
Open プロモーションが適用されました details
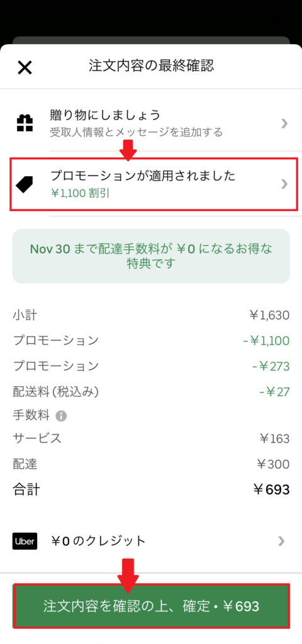[x=154, y=184]
